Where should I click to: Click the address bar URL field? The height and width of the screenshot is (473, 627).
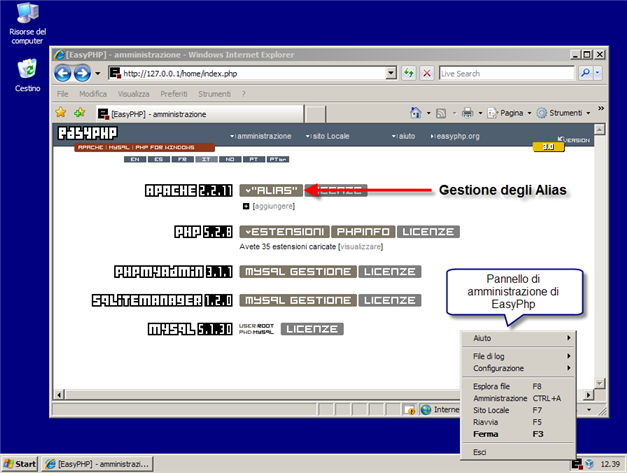pyautogui.click(x=247, y=74)
